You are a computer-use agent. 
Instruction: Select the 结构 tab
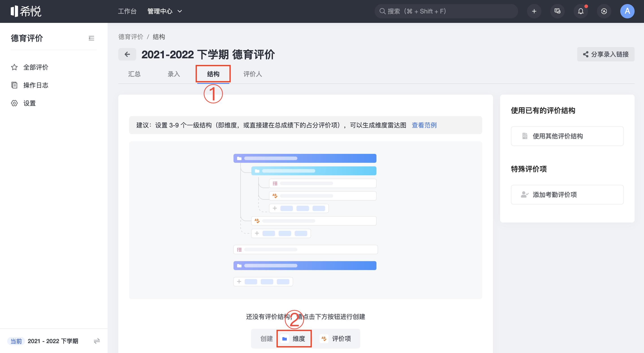coord(213,74)
